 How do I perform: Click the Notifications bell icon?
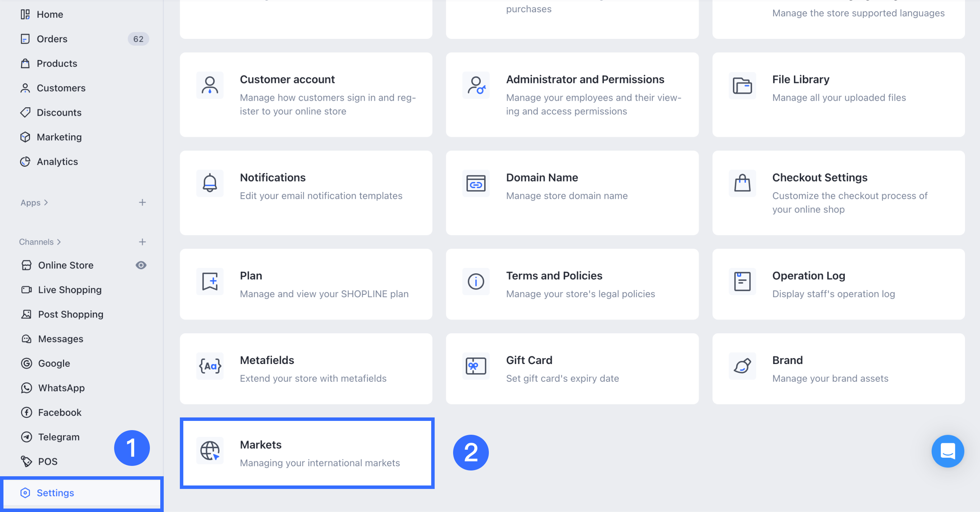(x=210, y=183)
